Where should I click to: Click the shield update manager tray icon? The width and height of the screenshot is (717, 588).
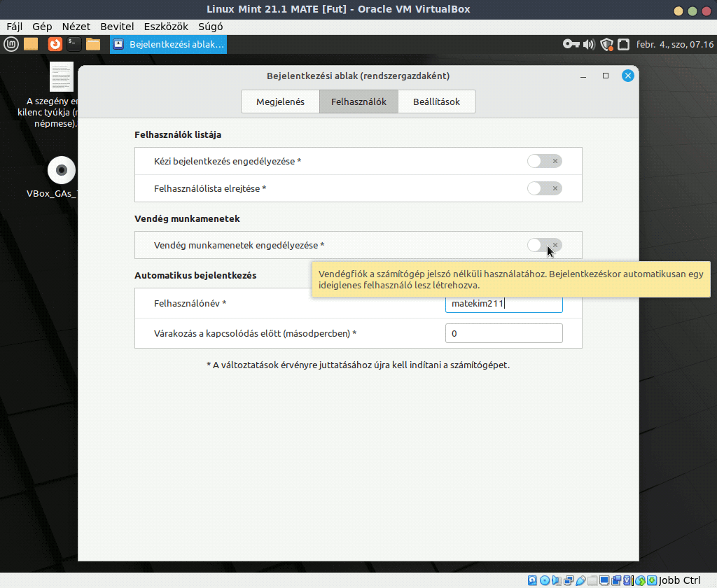(606, 44)
